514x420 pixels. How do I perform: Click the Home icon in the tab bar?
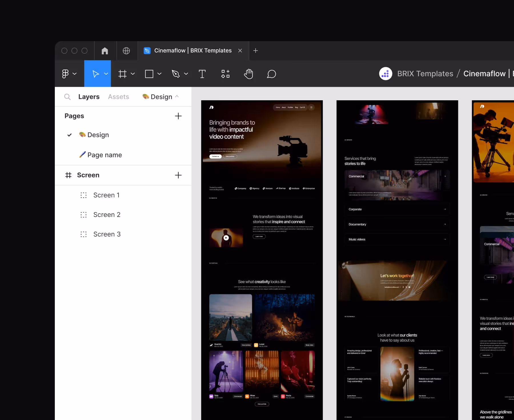(105, 51)
